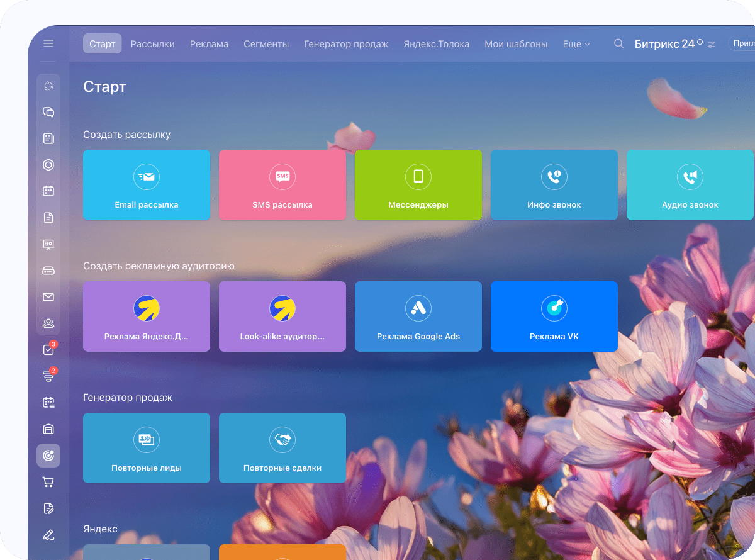Image resolution: width=755 pixels, height=560 pixels.
Task: Open the Look-alike аудитор... card
Action: (x=282, y=316)
